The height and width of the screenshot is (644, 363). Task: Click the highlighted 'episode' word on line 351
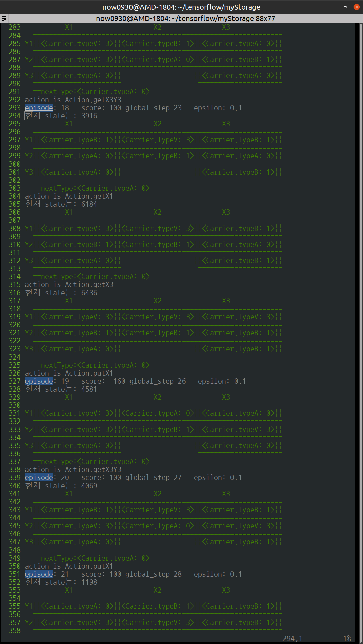39,574
